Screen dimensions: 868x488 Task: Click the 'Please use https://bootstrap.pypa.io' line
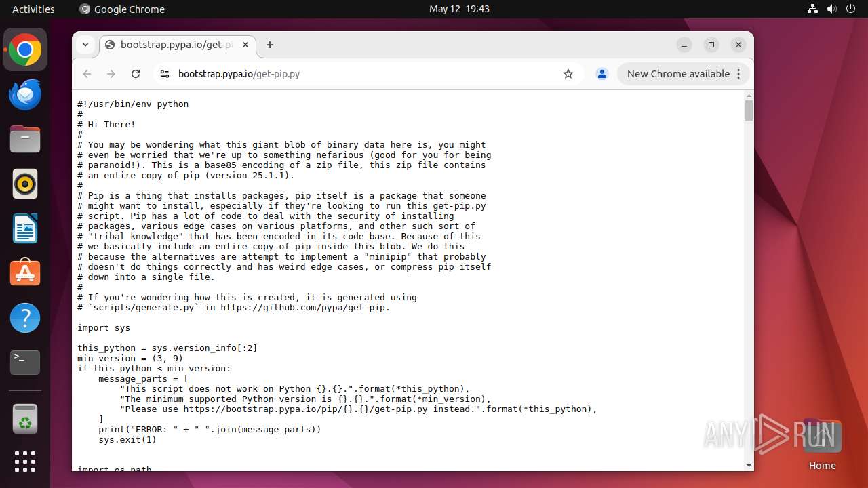coord(359,409)
